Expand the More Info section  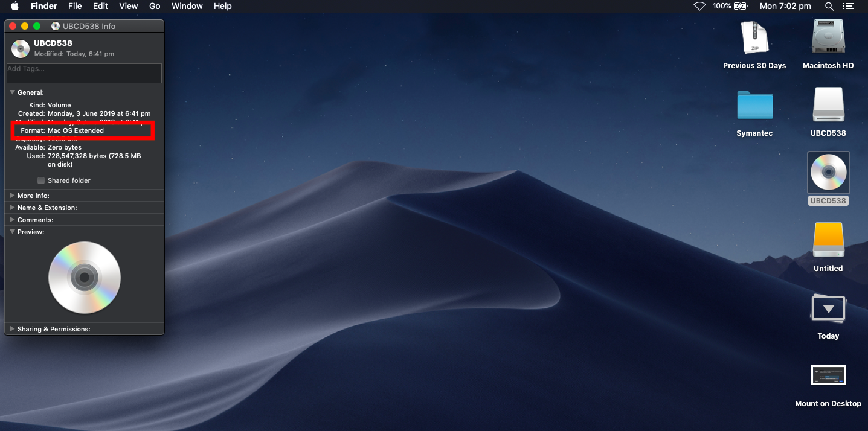click(12, 196)
